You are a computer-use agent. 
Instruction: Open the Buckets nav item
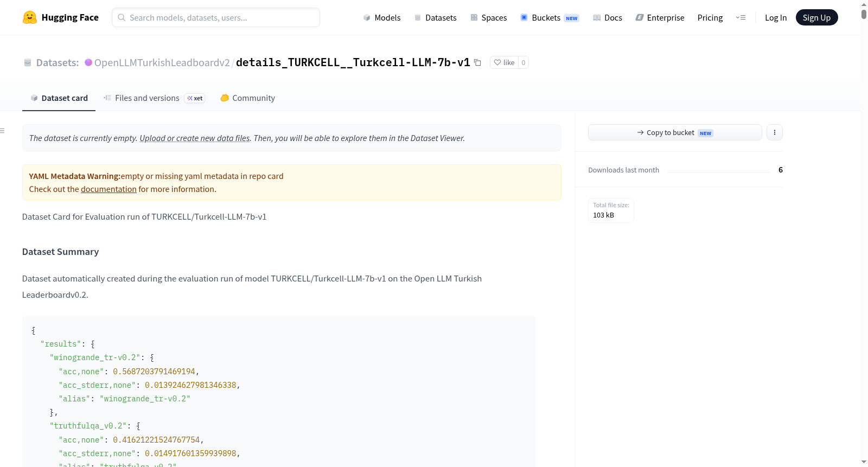(x=550, y=17)
